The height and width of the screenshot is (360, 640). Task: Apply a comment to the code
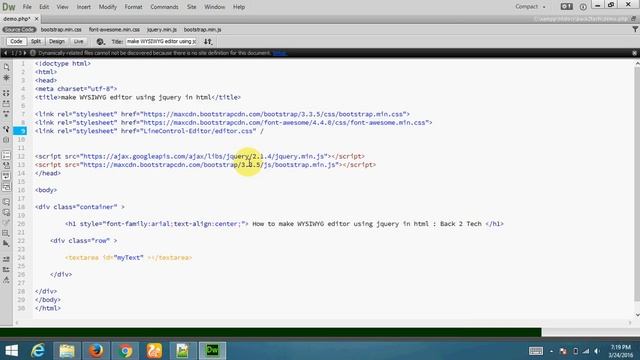(6, 202)
